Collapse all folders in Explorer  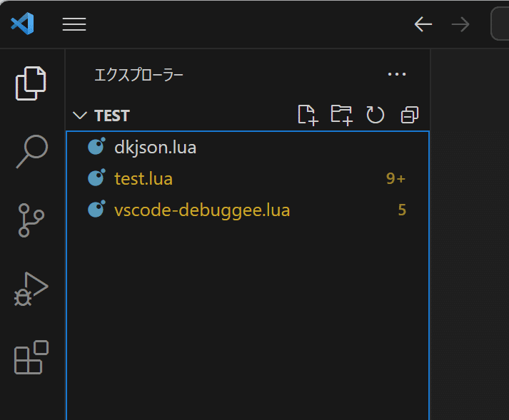410,115
